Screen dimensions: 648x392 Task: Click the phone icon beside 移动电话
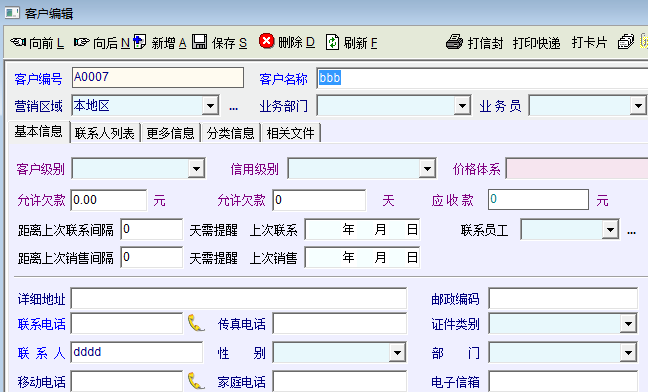pyautogui.click(x=196, y=380)
